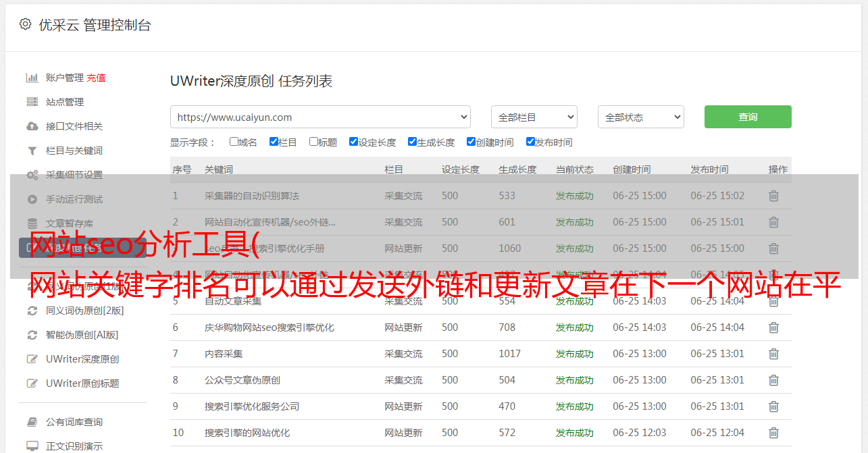
Task: Open 账户管理 in the sidebar
Action: (x=65, y=78)
